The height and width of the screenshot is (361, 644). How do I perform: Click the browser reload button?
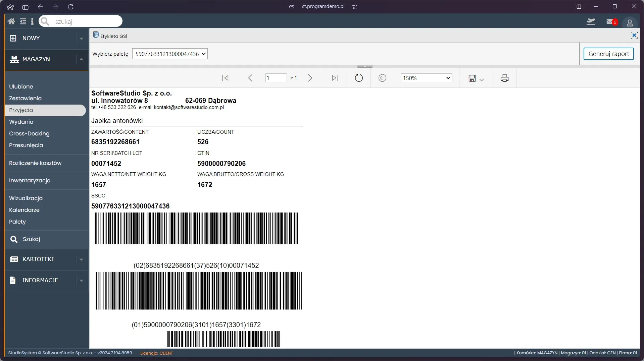[x=70, y=7]
